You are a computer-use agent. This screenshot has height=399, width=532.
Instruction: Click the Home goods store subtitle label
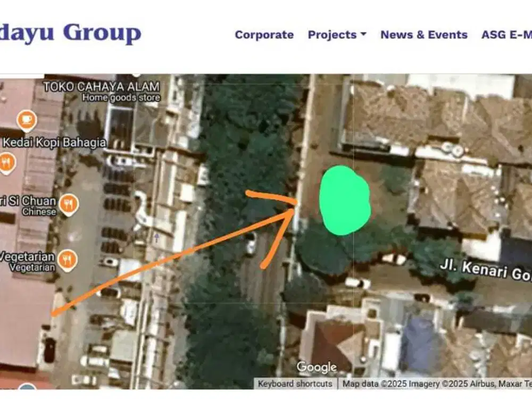pyautogui.click(x=121, y=97)
